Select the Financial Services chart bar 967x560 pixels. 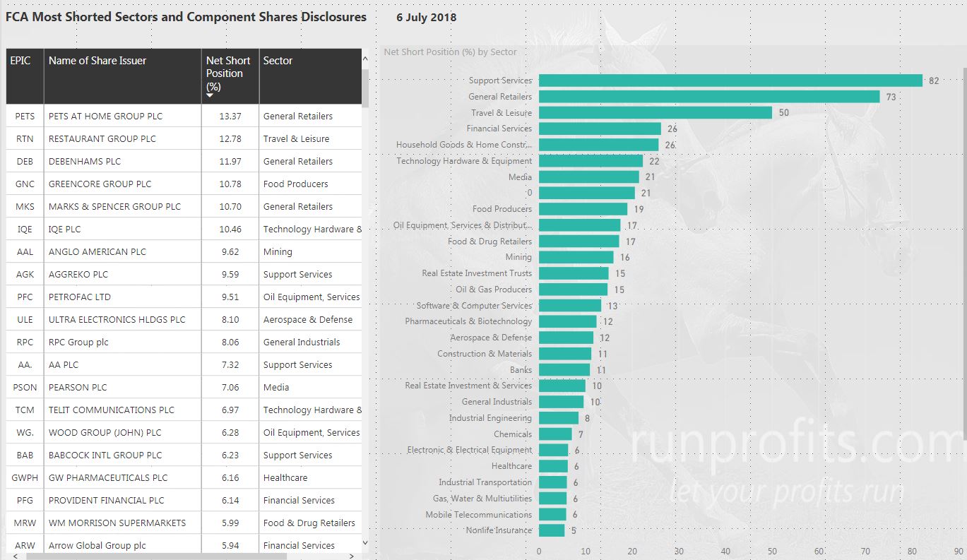(x=600, y=129)
